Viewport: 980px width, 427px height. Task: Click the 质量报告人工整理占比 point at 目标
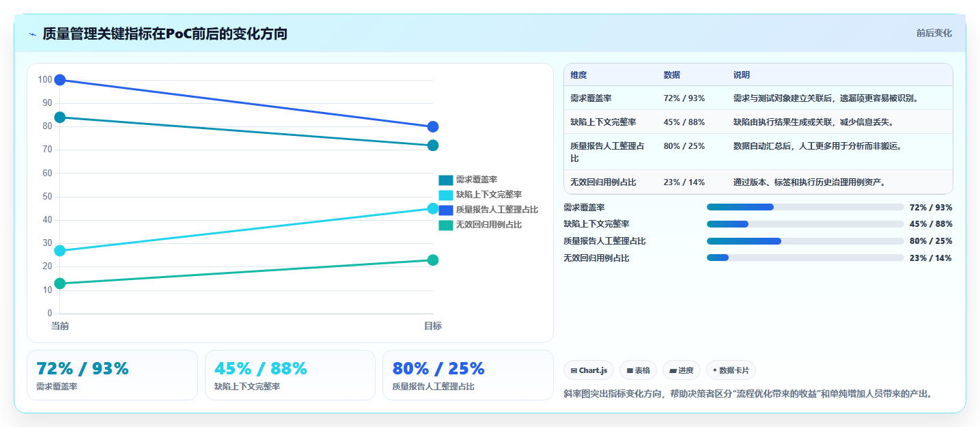433,126
